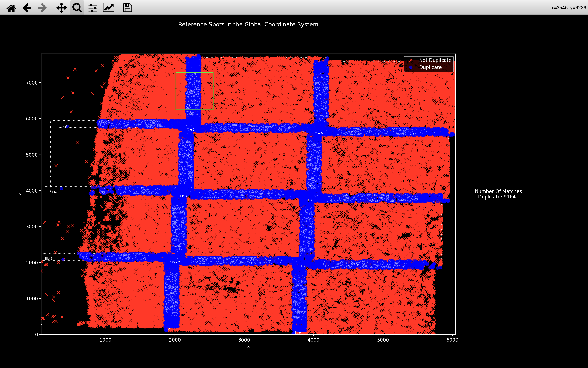Go back to previous view arrow
This screenshot has height=368, width=588.
click(x=27, y=8)
